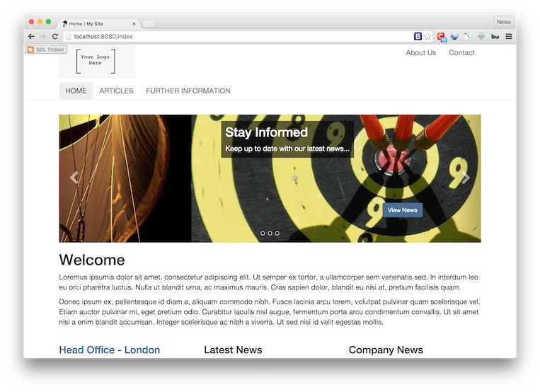Open the Chrome hamburger menu
The height and width of the screenshot is (392, 540).
(508, 36)
